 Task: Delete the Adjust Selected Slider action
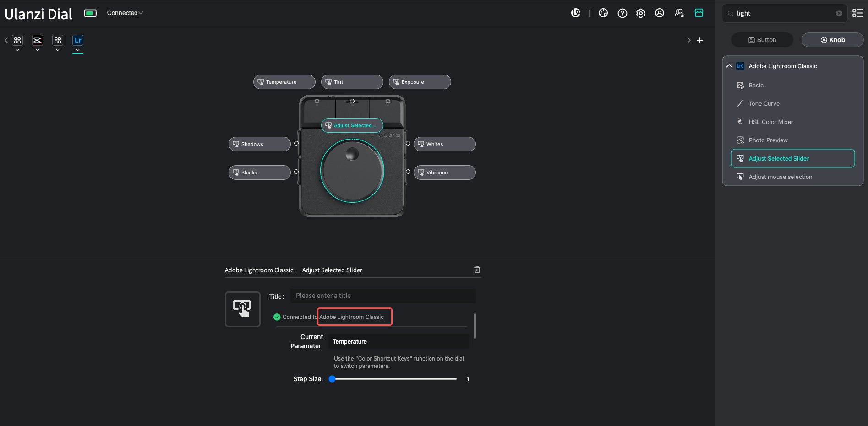click(477, 270)
